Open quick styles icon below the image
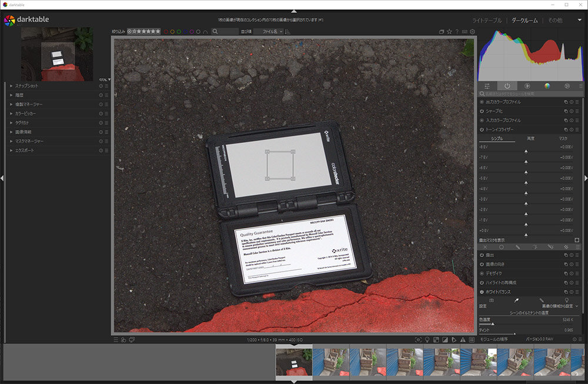 (x=123, y=340)
